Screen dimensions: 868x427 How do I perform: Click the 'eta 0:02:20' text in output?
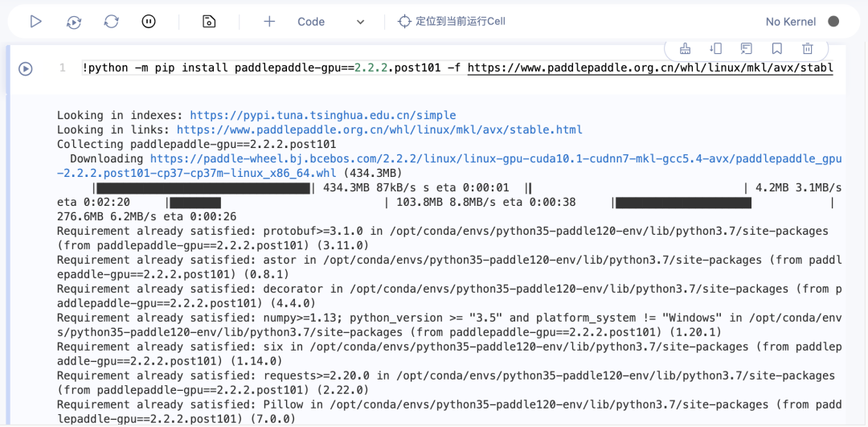93,203
